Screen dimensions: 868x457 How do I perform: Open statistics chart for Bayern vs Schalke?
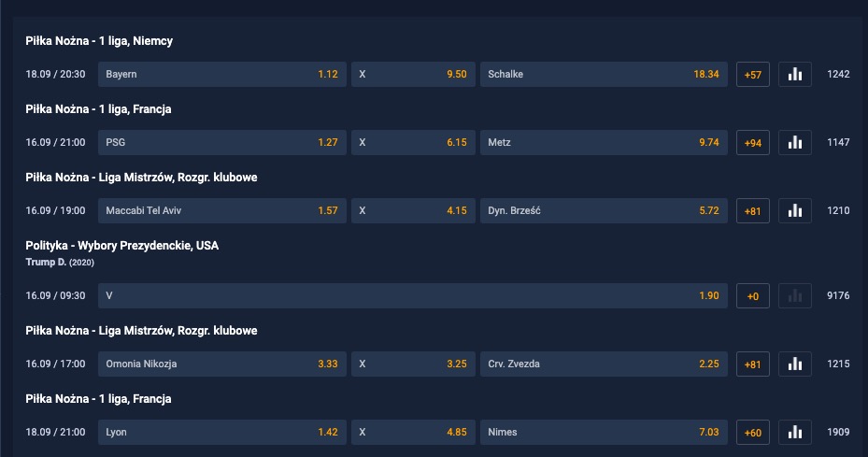[x=795, y=74]
